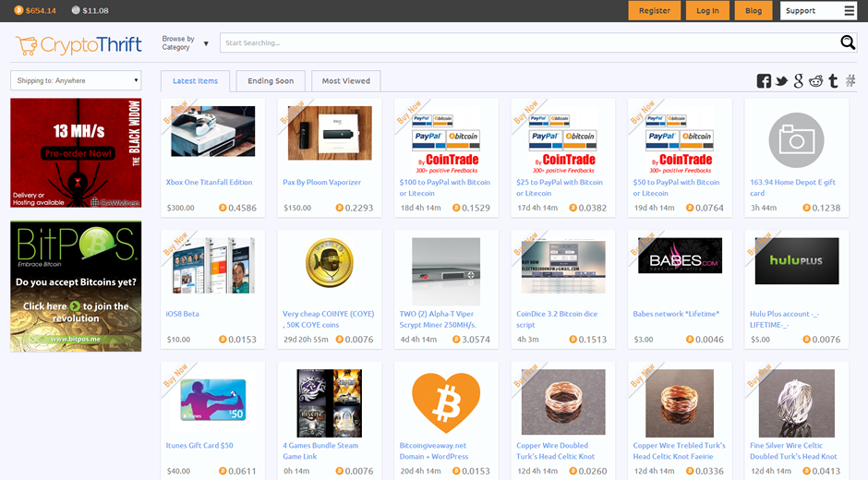868x480 pixels.
Task: Click the COINYE gold coin thumbnail
Action: point(330,263)
